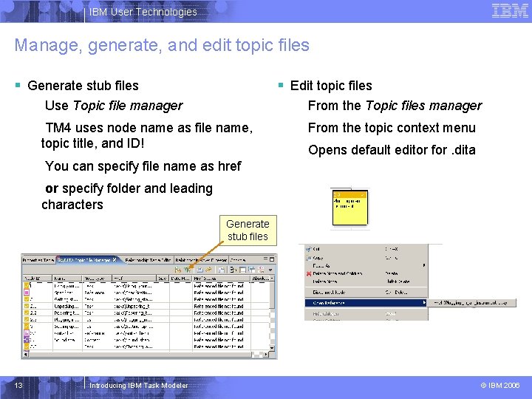Screen dimensions: 532x399
Task: Choose Delete Node and Children
Action: (x=366, y=273)
